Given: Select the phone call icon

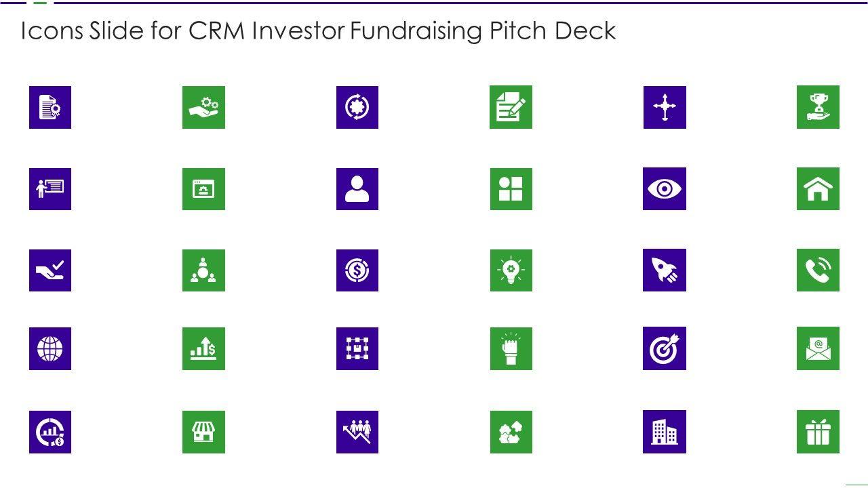Looking at the screenshot, I should 818,270.
